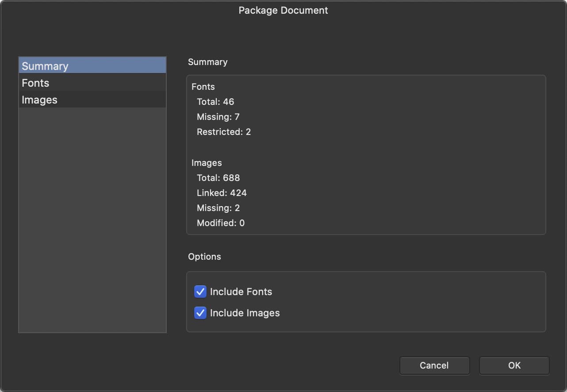Click the 'Missing: 2' images line
Screen dimensions: 567x392
click(x=218, y=208)
